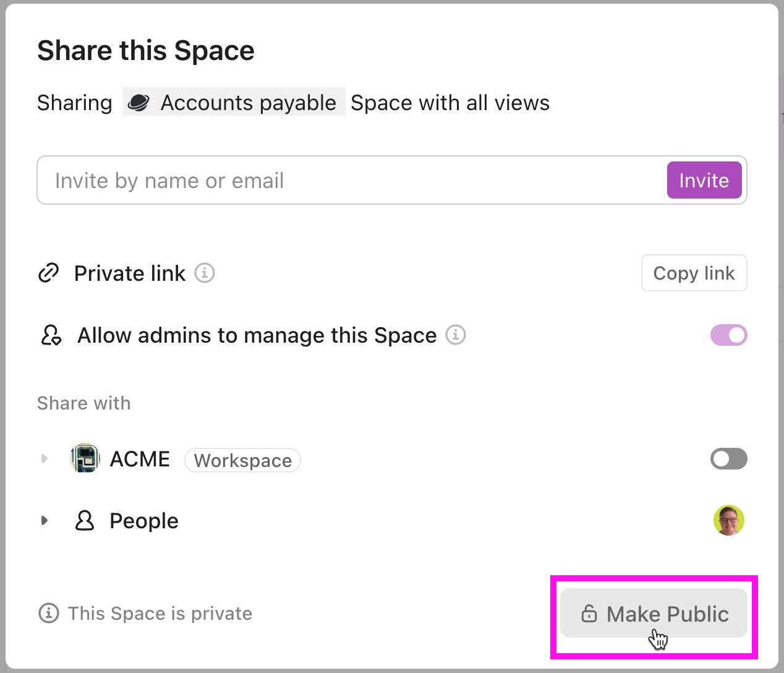Click the info icon beside Allow admins setting
This screenshot has height=673, width=784.
tap(456, 335)
